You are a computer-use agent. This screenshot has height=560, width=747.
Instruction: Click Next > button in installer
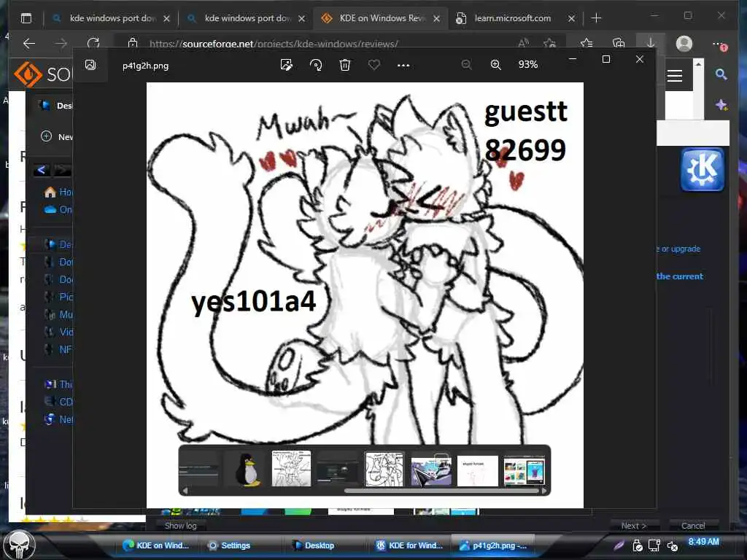click(x=634, y=526)
